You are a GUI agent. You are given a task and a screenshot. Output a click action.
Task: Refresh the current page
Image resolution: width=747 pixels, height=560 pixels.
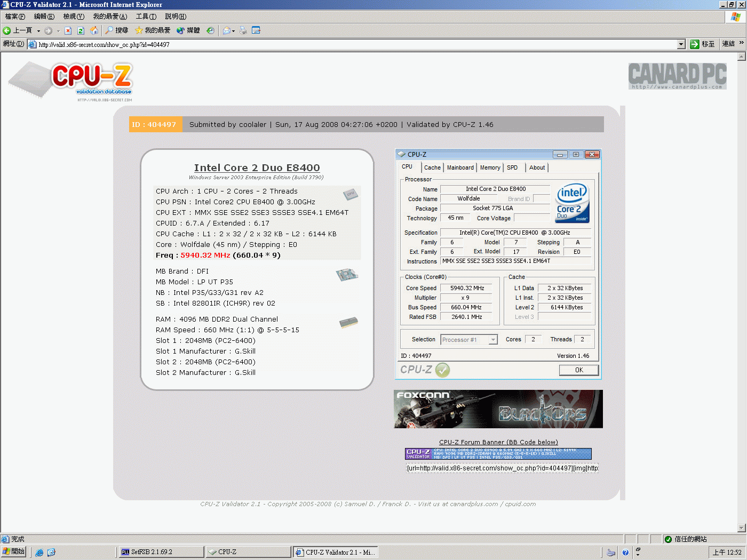81,30
